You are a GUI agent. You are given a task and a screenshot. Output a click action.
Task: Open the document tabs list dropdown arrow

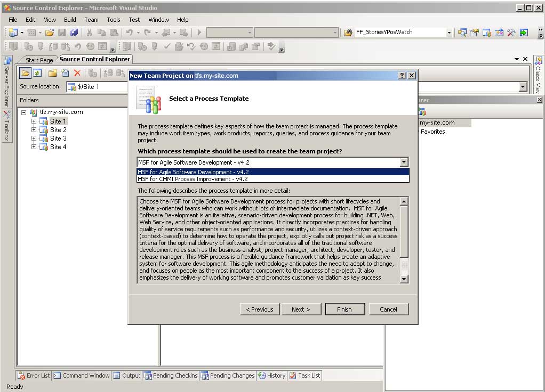(x=517, y=59)
